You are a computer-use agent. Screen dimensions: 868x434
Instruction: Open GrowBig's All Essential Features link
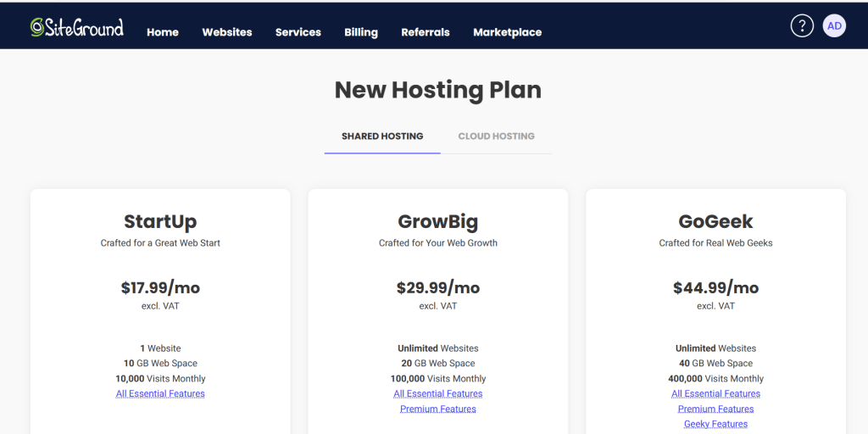click(438, 393)
